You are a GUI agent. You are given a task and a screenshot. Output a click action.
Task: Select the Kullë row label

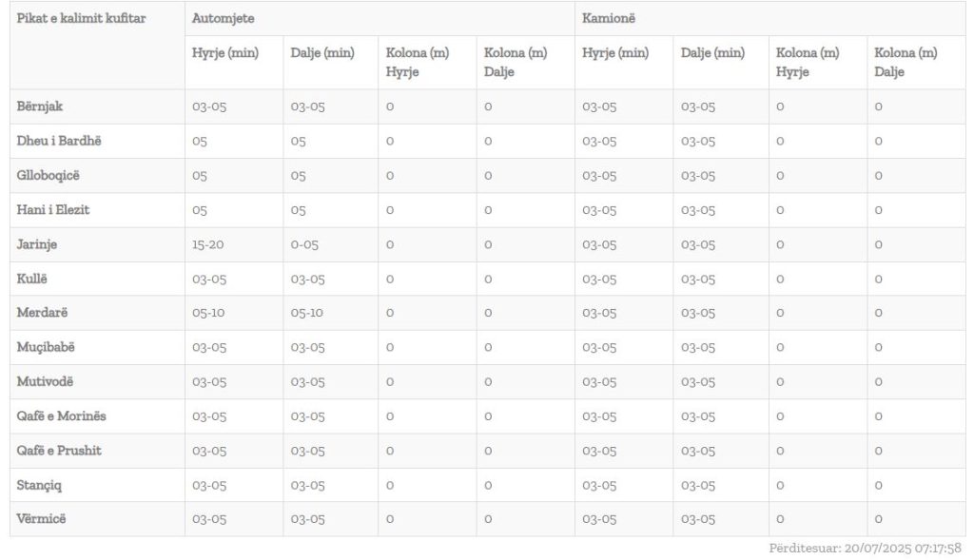click(32, 279)
